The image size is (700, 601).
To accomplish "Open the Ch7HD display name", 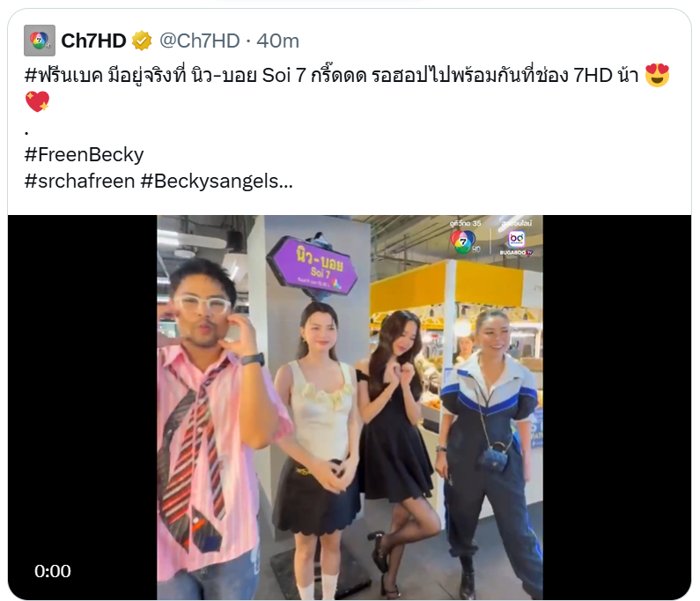I will pyautogui.click(x=93, y=41).
